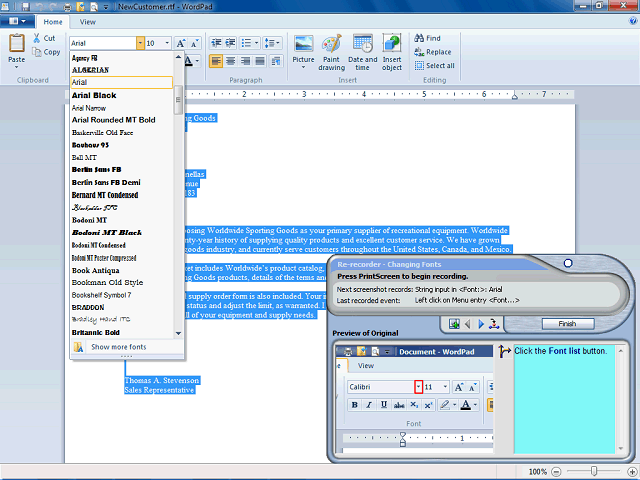The width and height of the screenshot is (640, 480).
Task: Click the Insert object icon
Action: [392, 44]
